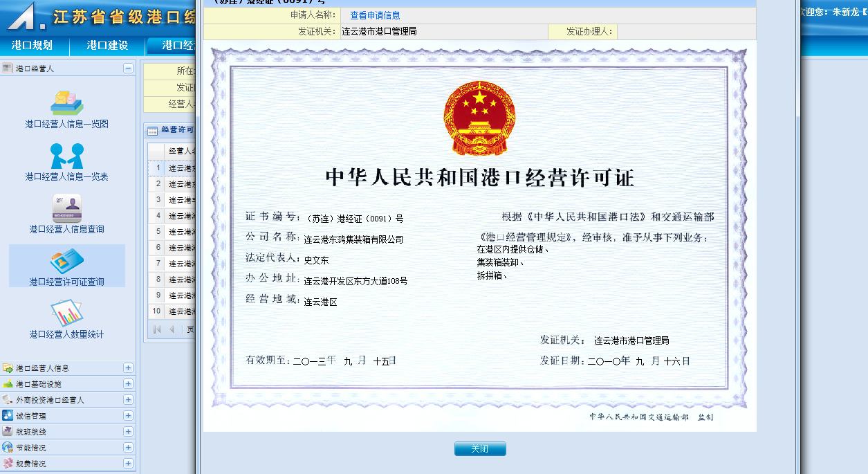Open 港口经营人信息一览表 people icon
This screenshot has height=474, width=868.
click(x=66, y=156)
